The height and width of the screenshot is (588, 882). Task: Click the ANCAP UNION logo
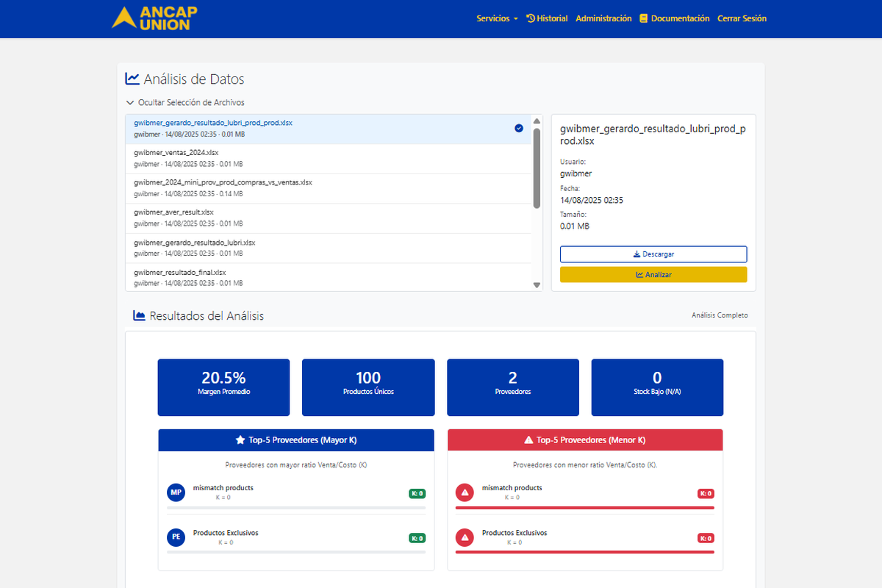(154, 18)
